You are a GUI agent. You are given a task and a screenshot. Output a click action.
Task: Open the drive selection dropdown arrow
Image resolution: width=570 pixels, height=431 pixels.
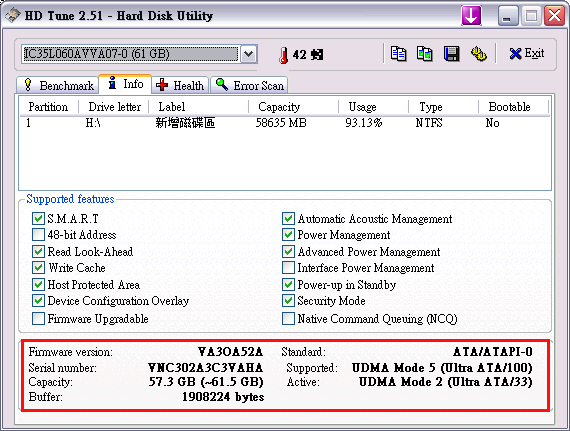(249, 54)
